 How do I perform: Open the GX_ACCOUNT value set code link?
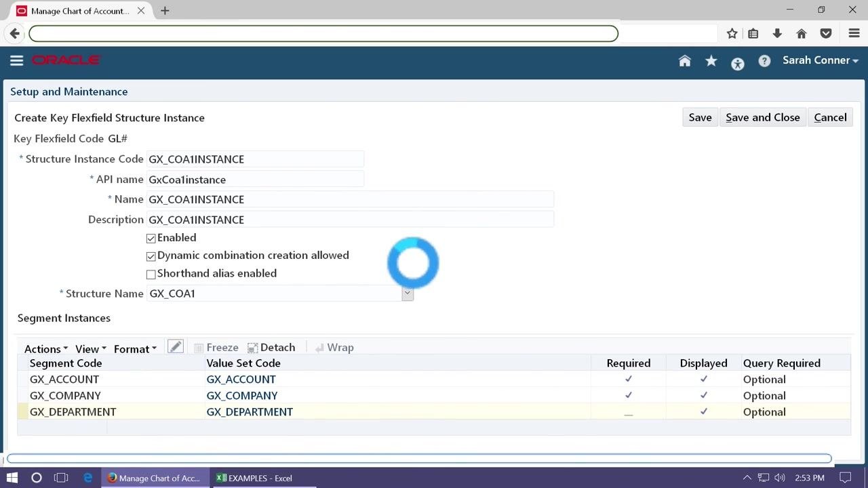(x=241, y=380)
